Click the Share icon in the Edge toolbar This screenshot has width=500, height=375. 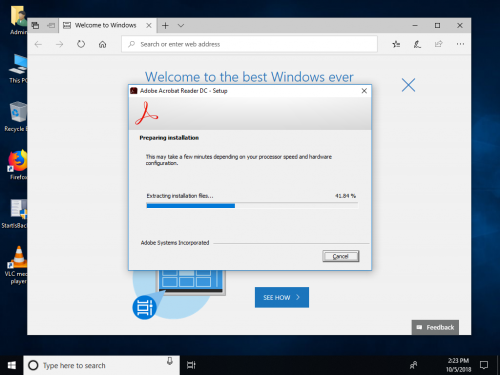point(439,44)
